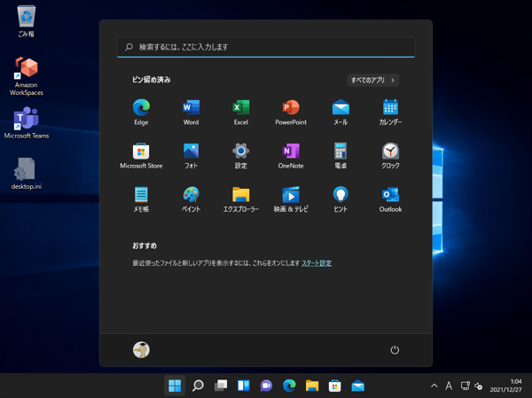Click the スタート設定 link
Image resolution: width=532 pixels, height=398 pixels.
[317, 263]
